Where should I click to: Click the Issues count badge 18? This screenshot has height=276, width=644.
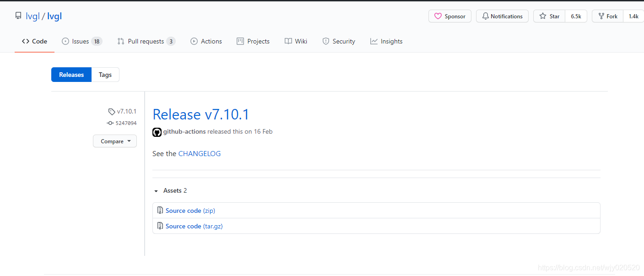point(97,41)
